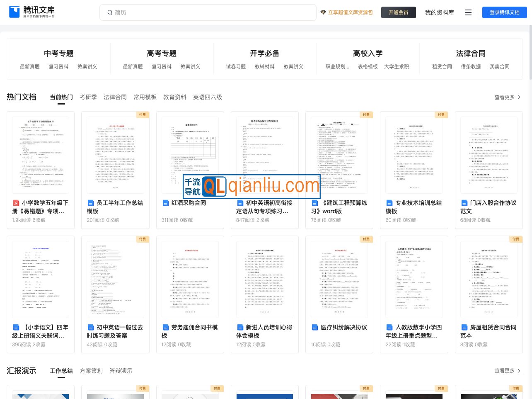Click the Tencent Wenku logo icon
The height and width of the screenshot is (399, 532).
(x=15, y=12)
